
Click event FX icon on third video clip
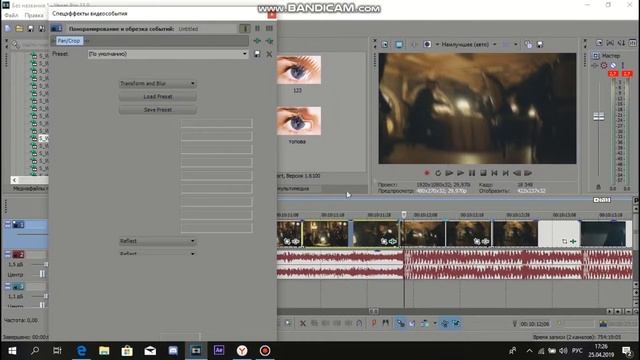click(393, 242)
